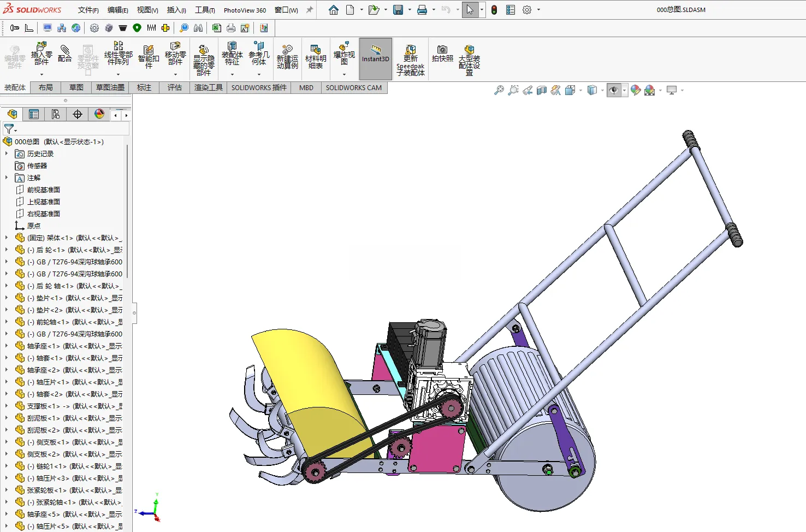
Task: Select the 上视基准面 plane in tree
Action: tap(44, 202)
